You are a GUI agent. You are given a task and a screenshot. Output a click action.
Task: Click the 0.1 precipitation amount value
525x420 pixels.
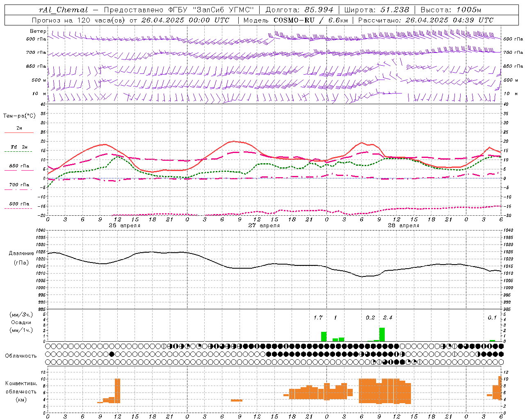click(x=492, y=317)
